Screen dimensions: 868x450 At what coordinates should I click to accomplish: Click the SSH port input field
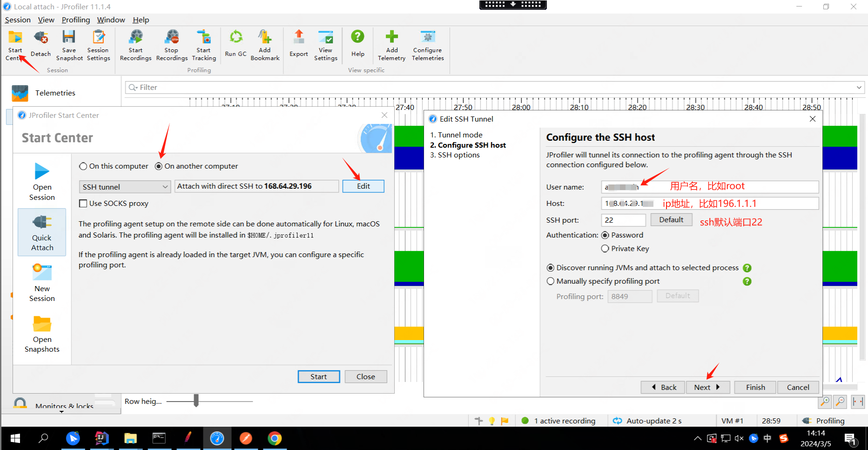click(624, 220)
